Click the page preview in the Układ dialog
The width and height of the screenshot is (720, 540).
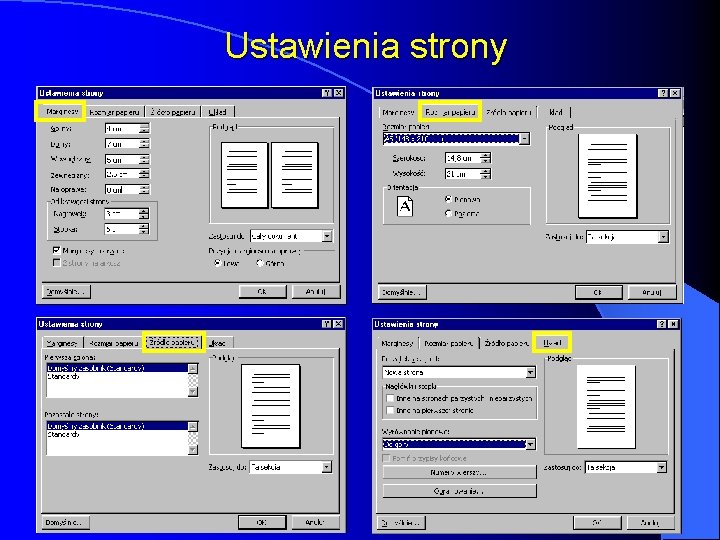(x=606, y=407)
